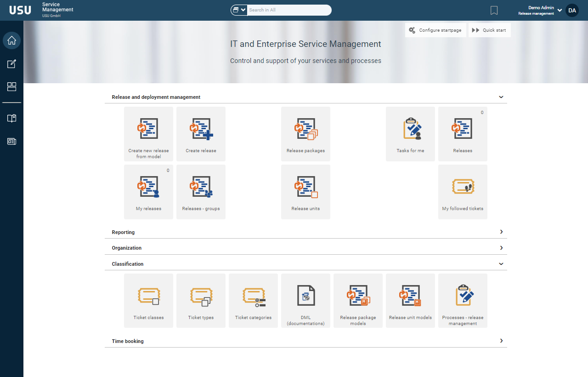Open the Create new release from model tile
This screenshot has width=588, height=377.
[148, 134]
